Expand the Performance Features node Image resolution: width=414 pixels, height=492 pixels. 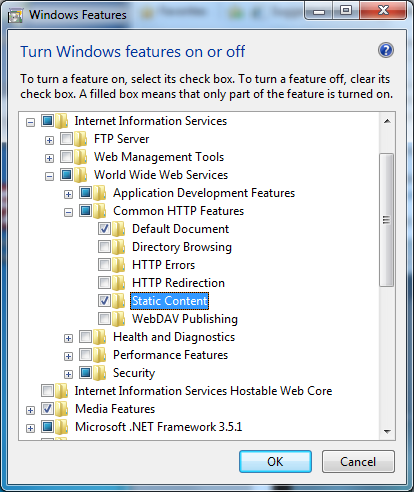pyautogui.click(x=68, y=356)
